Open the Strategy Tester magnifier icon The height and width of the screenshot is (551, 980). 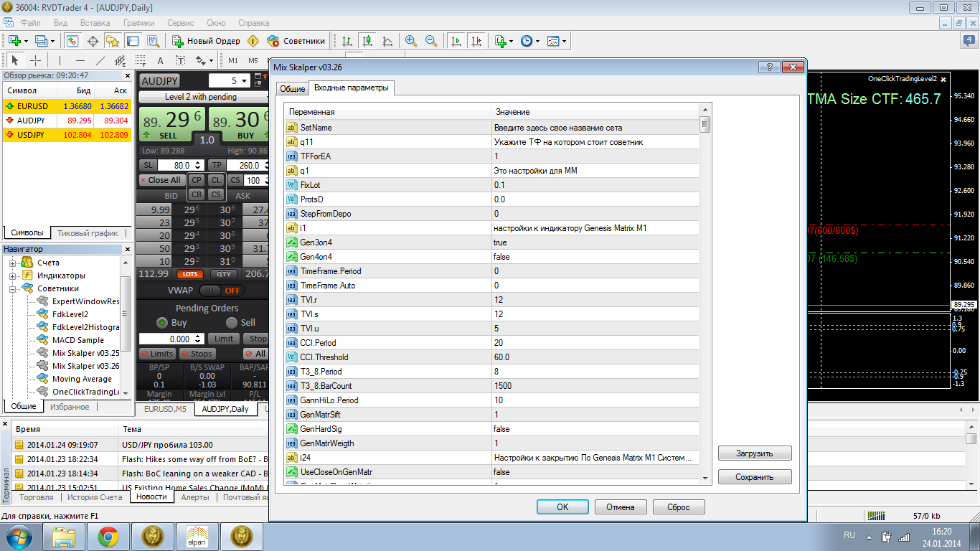click(153, 41)
